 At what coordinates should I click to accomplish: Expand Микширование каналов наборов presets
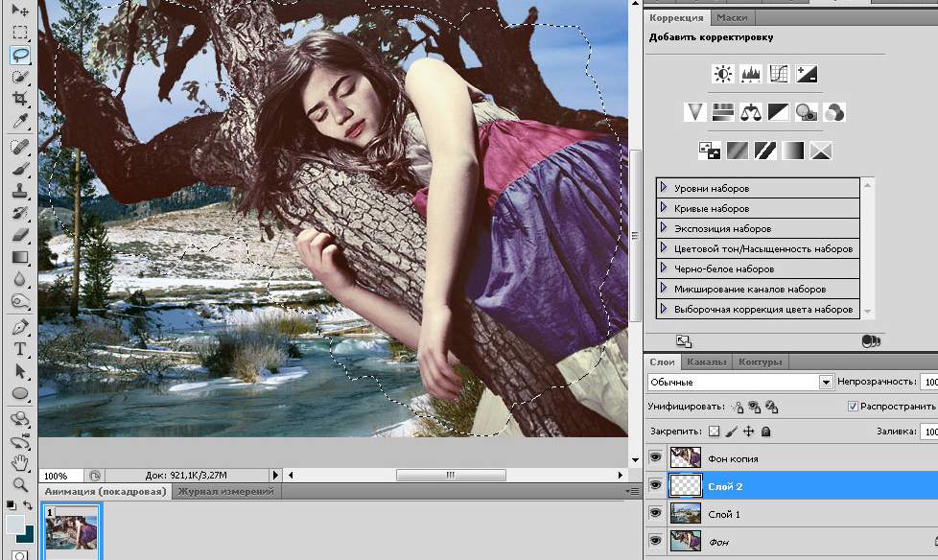(664, 289)
